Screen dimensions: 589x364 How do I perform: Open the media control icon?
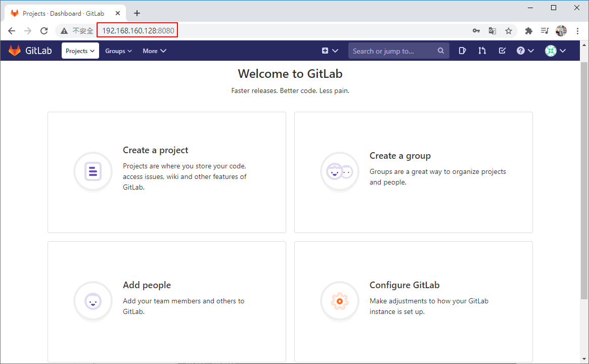pyautogui.click(x=545, y=31)
